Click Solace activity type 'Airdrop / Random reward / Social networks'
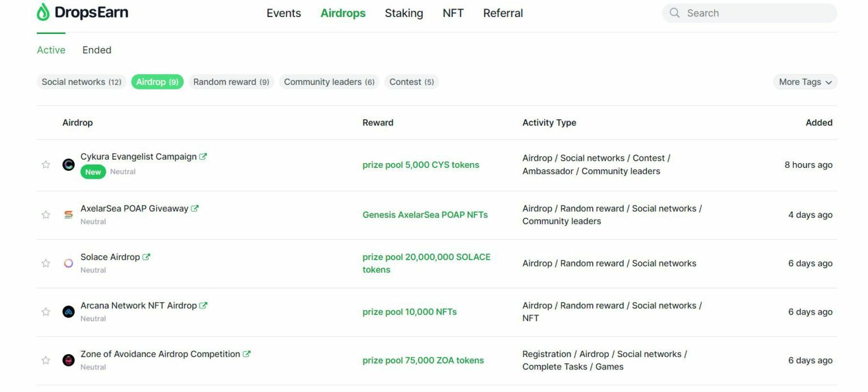The width and height of the screenshot is (868, 392). [x=609, y=264]
